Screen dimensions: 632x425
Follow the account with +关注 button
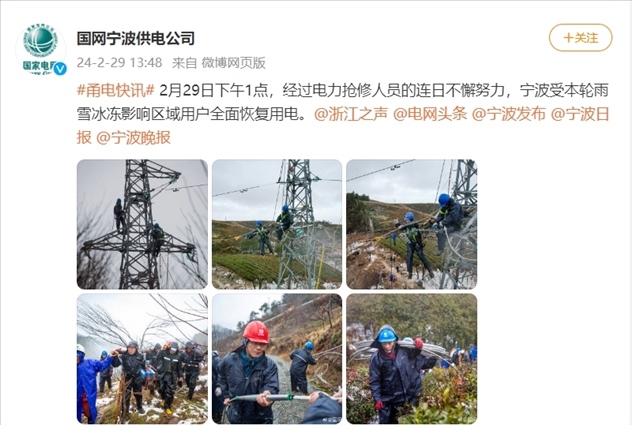click(580, 38)
